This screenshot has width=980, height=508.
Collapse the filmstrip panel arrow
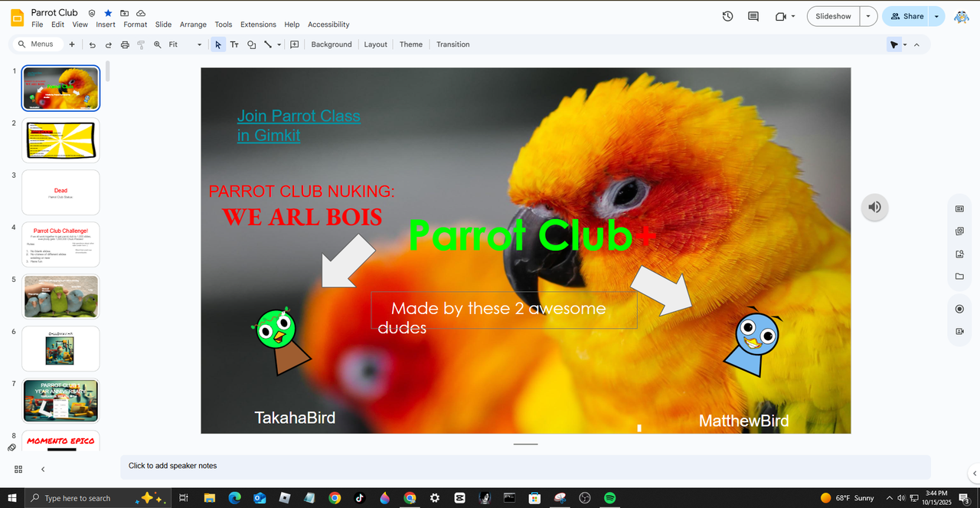(x=43, y=469)
